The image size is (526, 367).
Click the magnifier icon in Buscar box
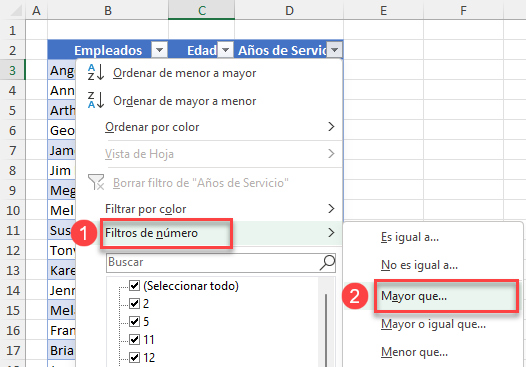click(327, 262)
